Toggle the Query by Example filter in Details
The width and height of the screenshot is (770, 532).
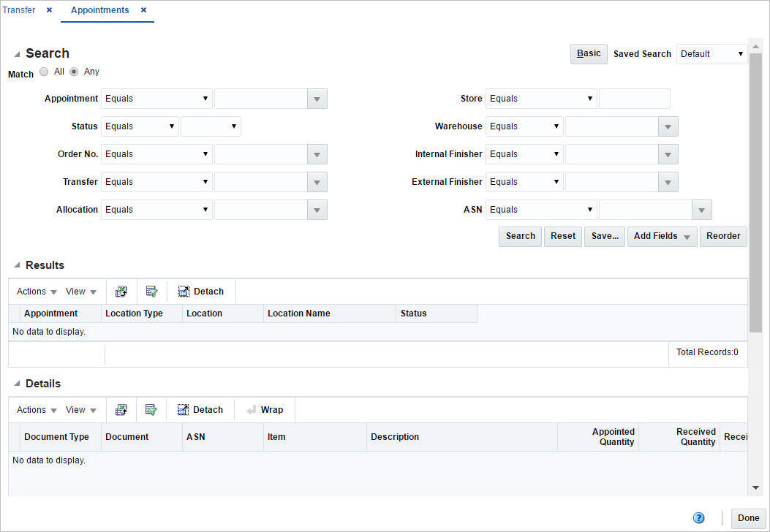(151, 409)
